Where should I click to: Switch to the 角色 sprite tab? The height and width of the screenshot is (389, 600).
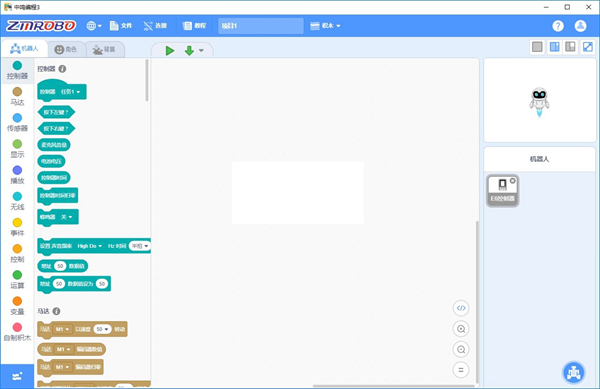tap(66, 49)
